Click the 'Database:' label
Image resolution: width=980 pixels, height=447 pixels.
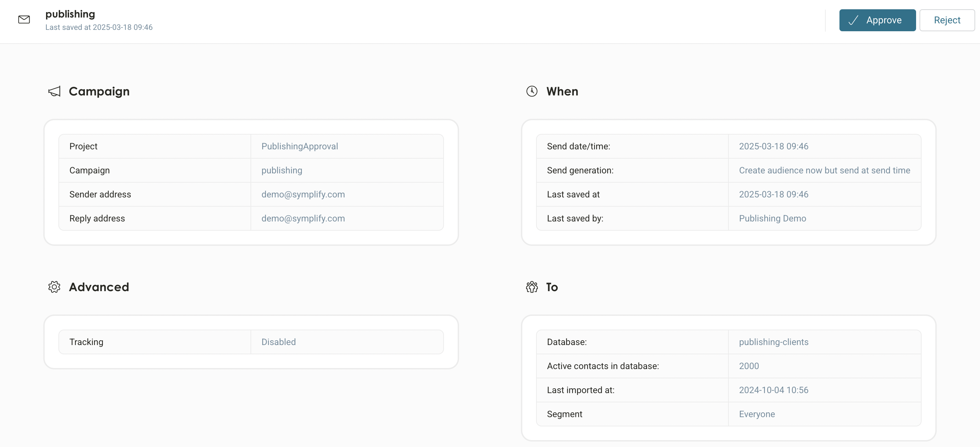click(567, 342)
